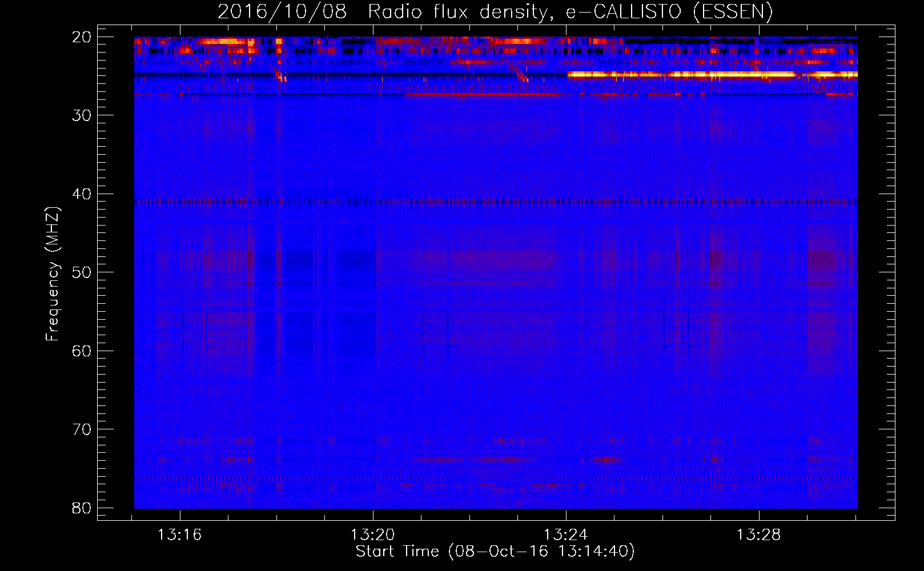Click the bright yellow emission band near 25 MHz
The height and width of the screenshot is (571, 924).
click(x=712, y=74)
